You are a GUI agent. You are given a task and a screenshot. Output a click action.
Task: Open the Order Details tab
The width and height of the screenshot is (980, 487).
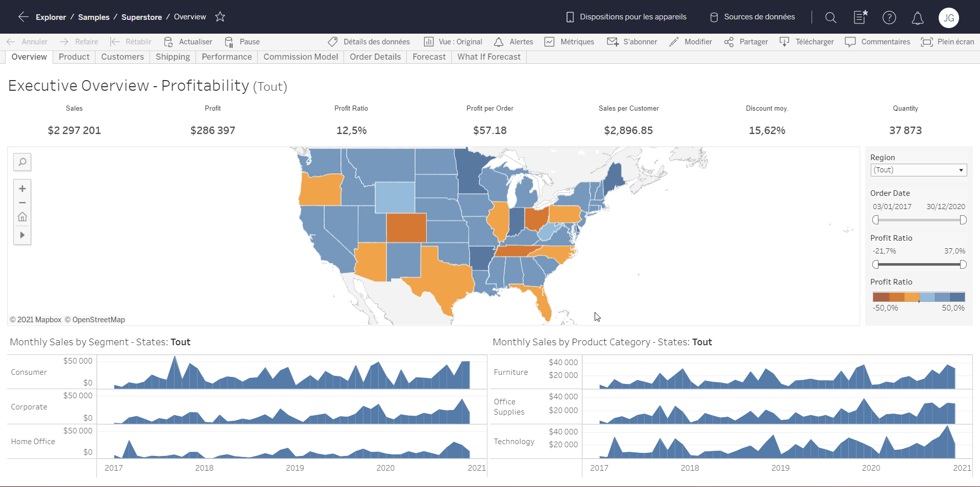375,57
